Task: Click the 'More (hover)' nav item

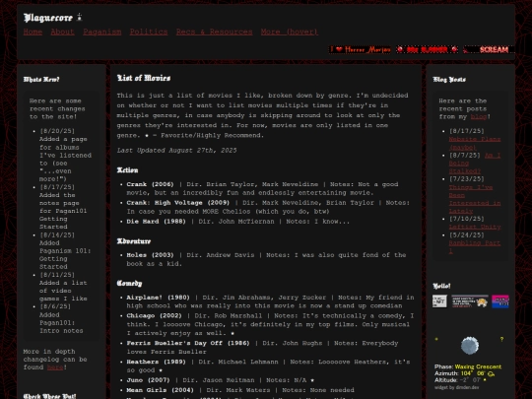Action: click(290, 32)
